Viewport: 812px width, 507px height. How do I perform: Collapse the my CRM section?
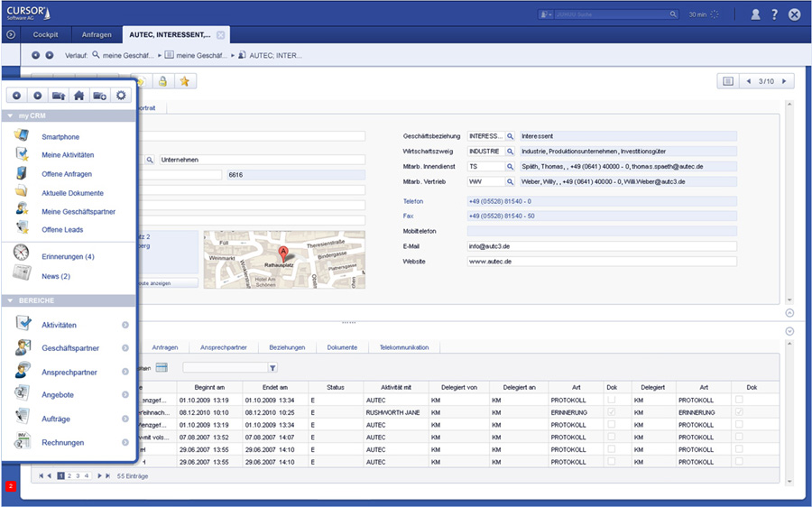click(9, 116)
